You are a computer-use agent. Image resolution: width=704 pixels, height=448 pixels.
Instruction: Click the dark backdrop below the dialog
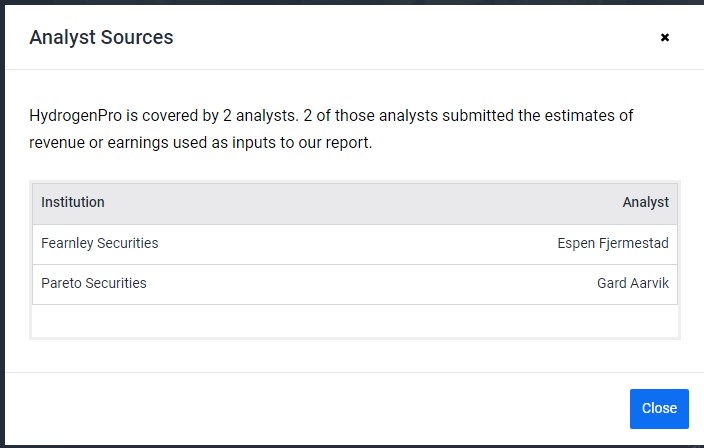(x=350, y=445)
